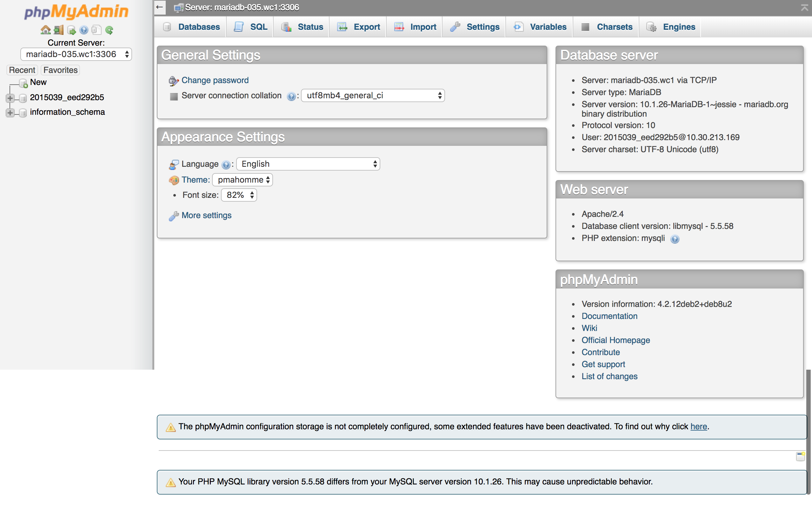Open the Theme dropdown selector
Image resolution: width=812 pixels, height=506 pixels.
coord(242,179)
